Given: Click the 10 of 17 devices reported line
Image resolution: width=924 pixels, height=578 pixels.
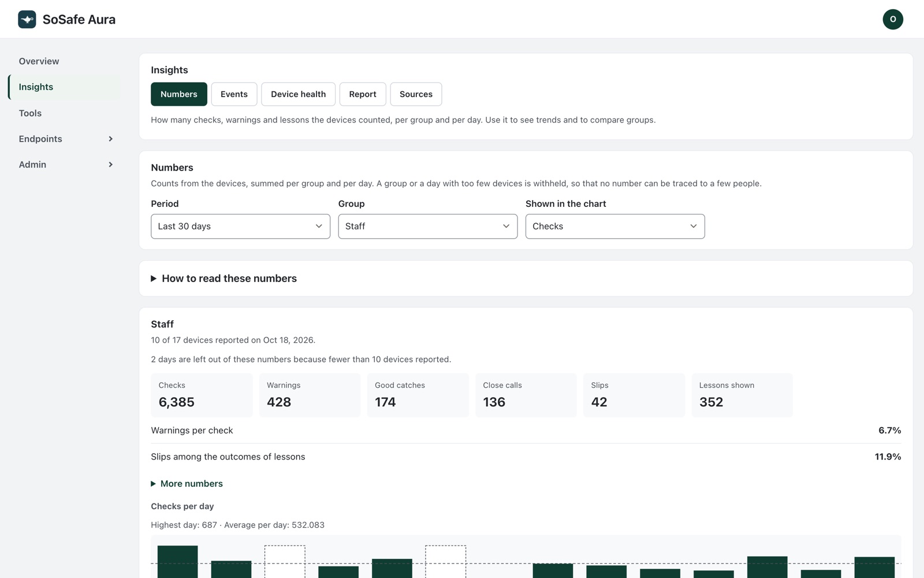Looking at the screenshot, I should (233, 340).
